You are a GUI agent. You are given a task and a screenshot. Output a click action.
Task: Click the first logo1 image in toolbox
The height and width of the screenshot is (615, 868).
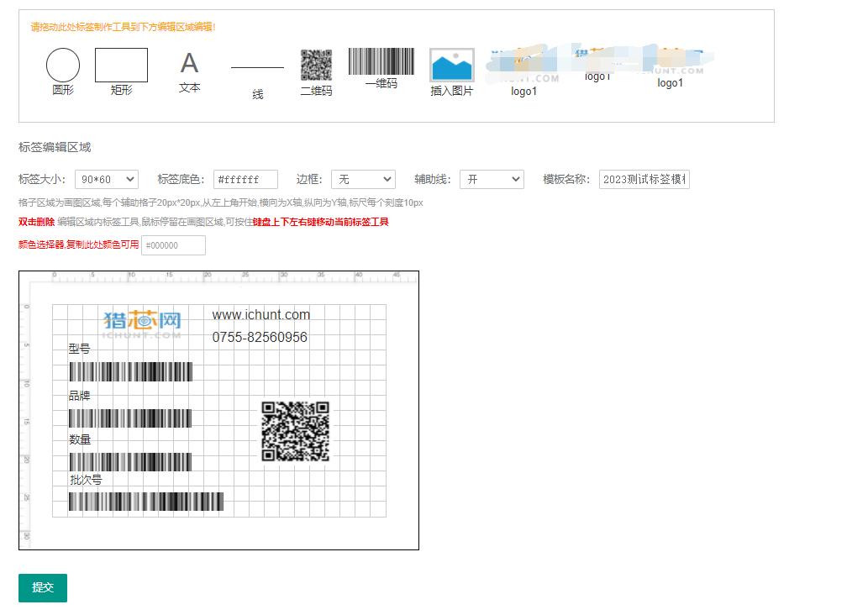coord(524,67)
